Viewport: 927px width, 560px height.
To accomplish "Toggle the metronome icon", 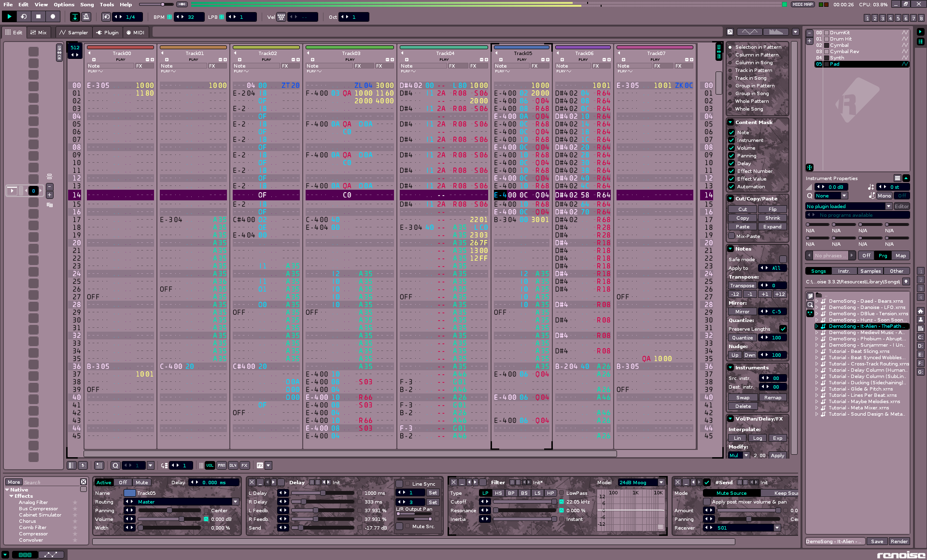I will pyautogui.click(x=86, y=17).
